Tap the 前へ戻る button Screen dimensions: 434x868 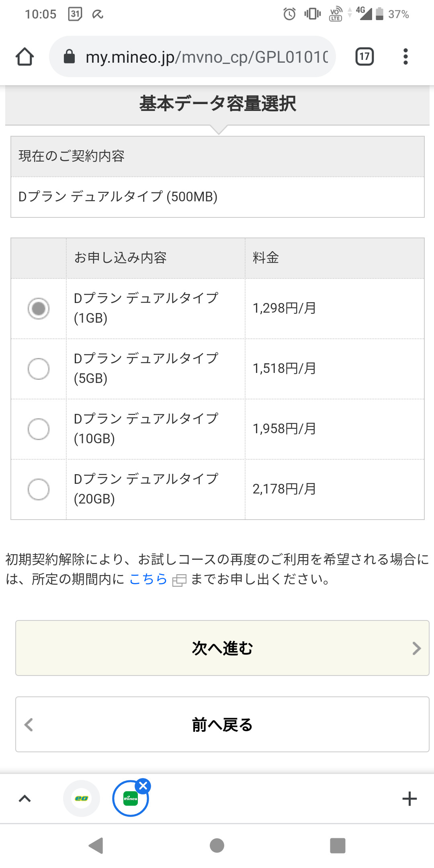point(222,725)
